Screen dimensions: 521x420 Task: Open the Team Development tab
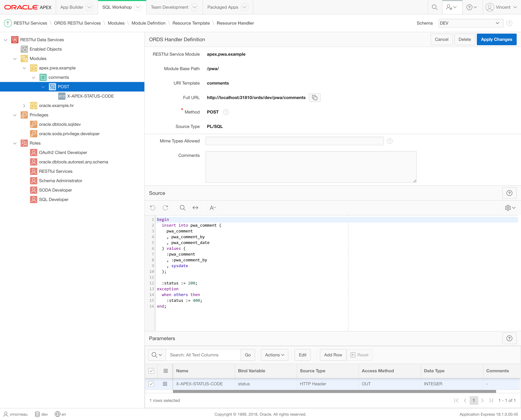[x=169, y=7]
